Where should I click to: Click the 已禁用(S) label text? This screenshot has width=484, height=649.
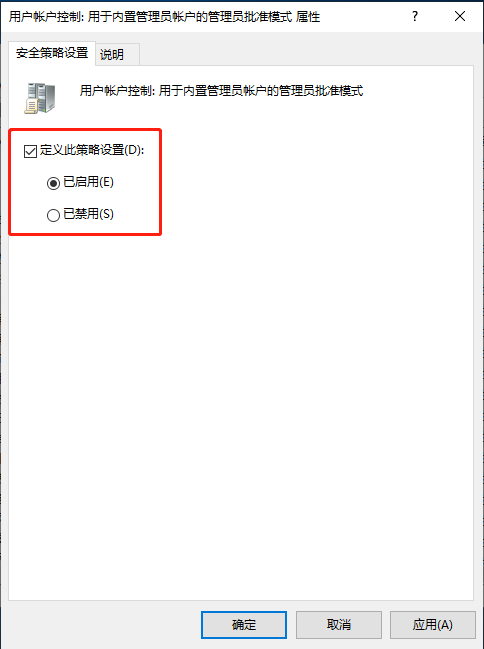(89, 214)
